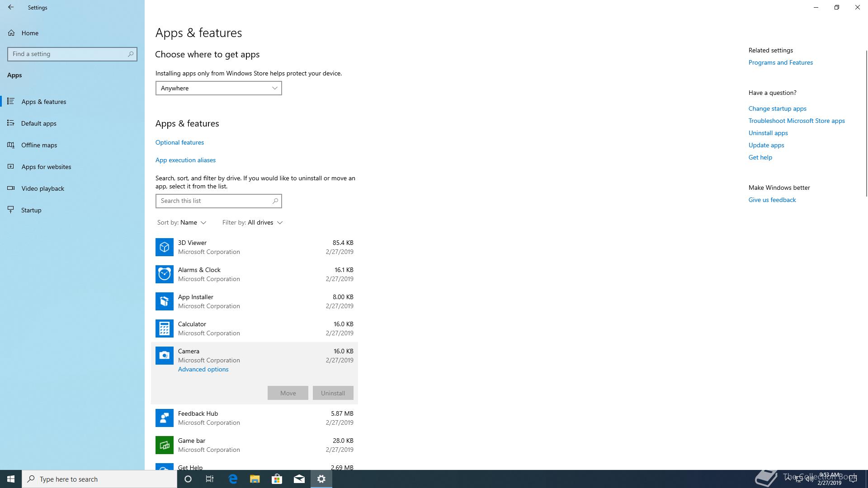Click the Apps & features sidebar icon
The width and height of the screenshot is (868, 488).
10,101
